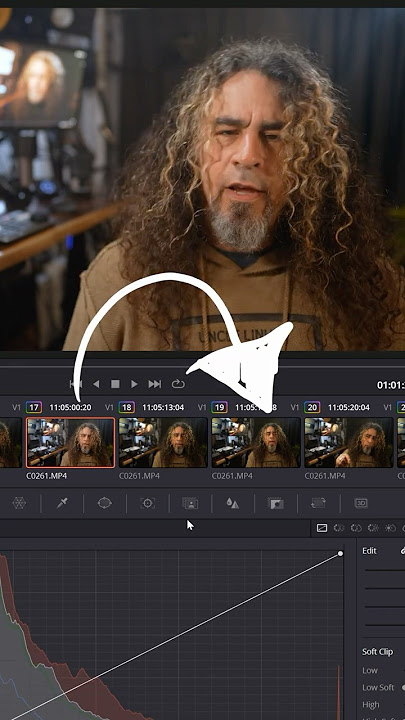Open the Magic Mask palette

coord(190,503)
